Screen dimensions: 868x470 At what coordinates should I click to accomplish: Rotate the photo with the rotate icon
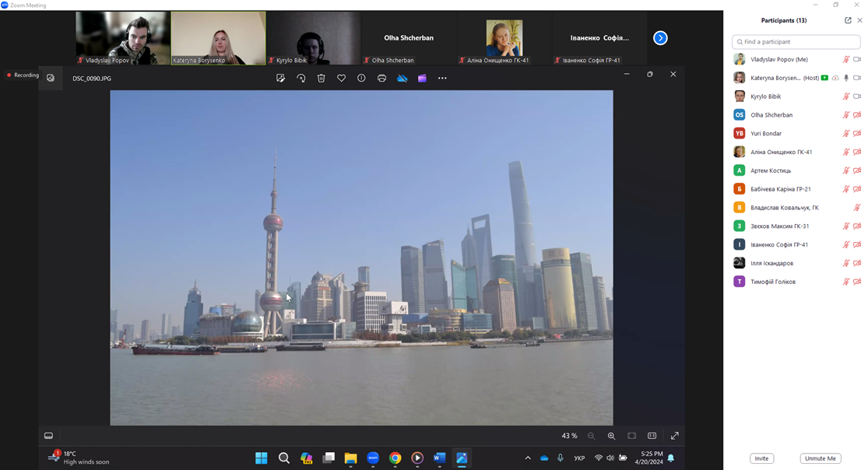click(301, 79)
